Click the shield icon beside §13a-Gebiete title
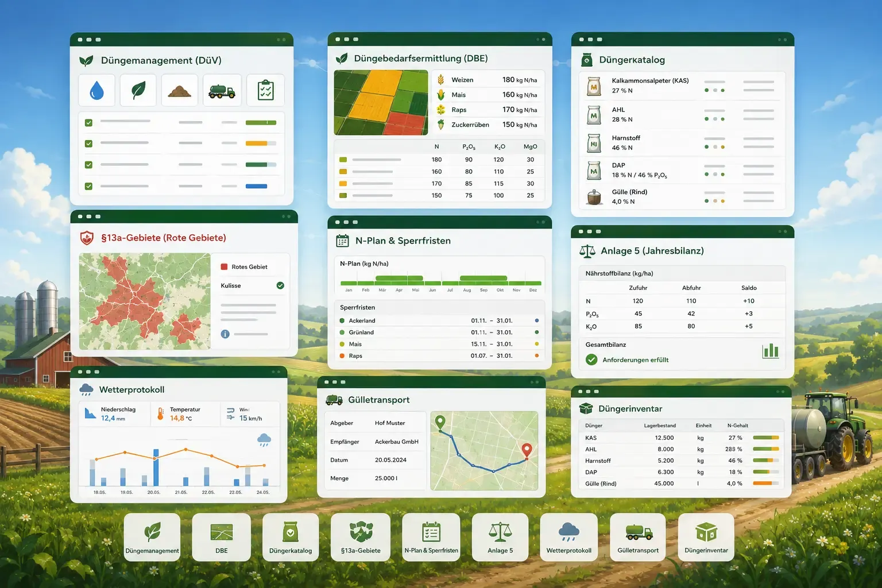The image size is (882, 588). point(87,238)
